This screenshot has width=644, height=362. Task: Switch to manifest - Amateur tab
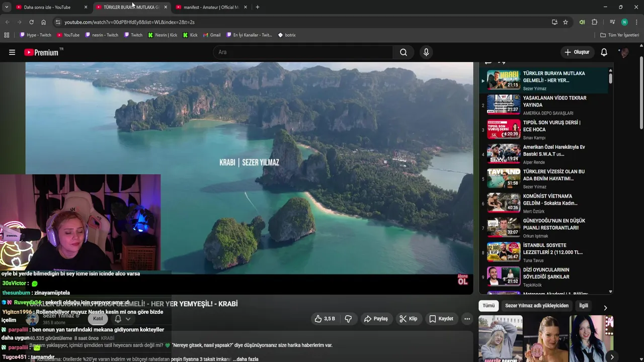coord(211,7)
